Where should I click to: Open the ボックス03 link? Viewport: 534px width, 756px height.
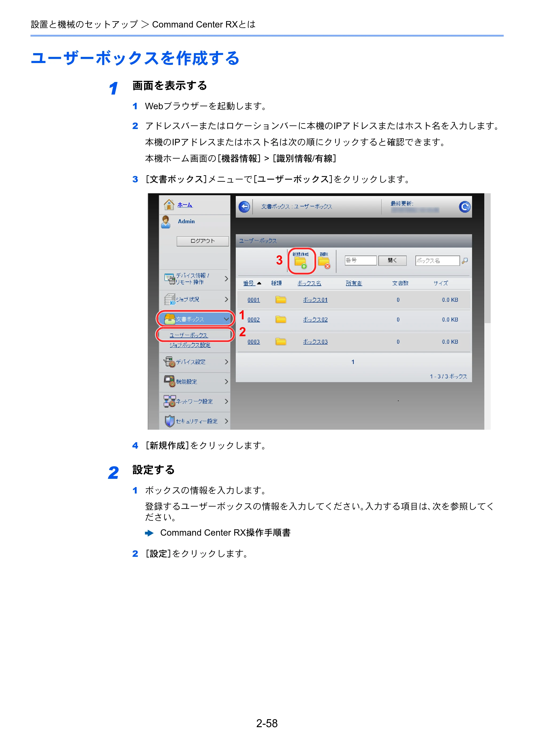tap(315, 342)
